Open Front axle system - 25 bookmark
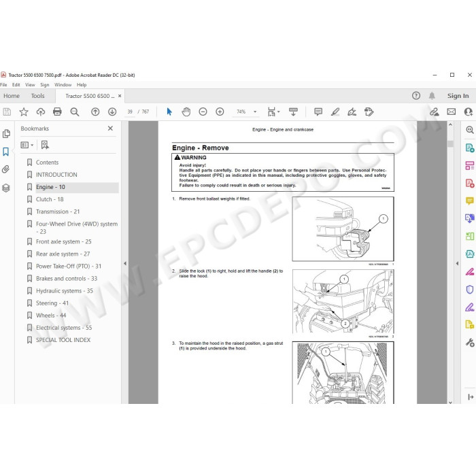This screenshot has width=476, height=476. tap(63, 241)
